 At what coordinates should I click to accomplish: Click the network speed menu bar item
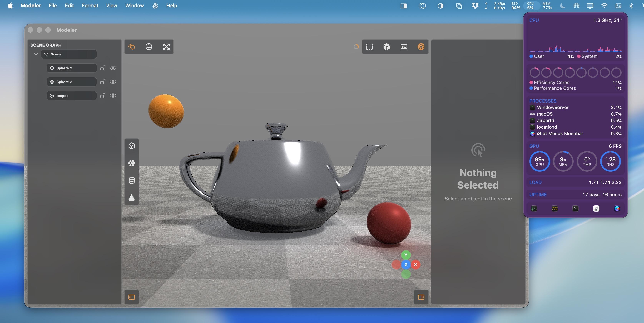tap(495, 6)
